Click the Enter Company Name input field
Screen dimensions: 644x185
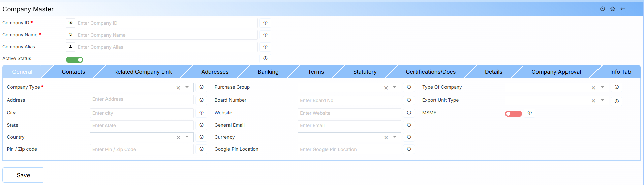166,35
